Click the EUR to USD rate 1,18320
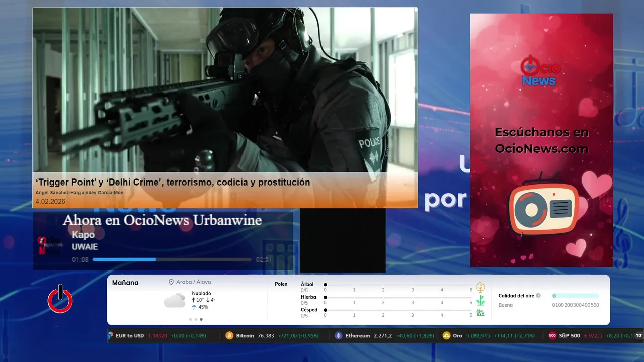The image size is (644, 362). [x=157, y=336]
